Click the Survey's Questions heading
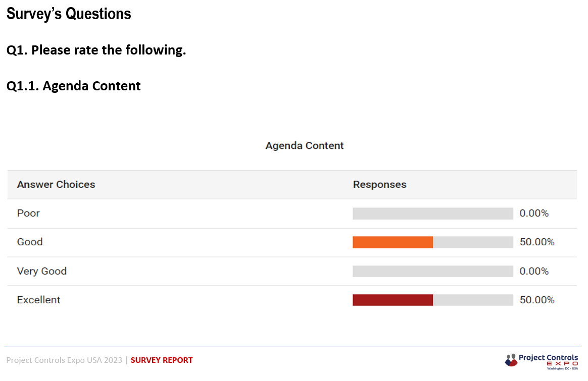Viewport: 588px width, 381px height. pos(69,14)
